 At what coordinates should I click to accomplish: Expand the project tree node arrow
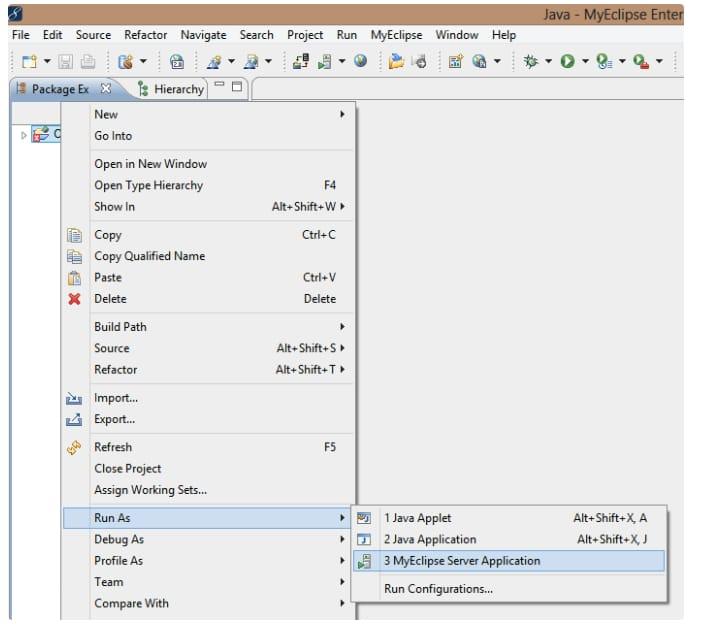coord(25,134)
